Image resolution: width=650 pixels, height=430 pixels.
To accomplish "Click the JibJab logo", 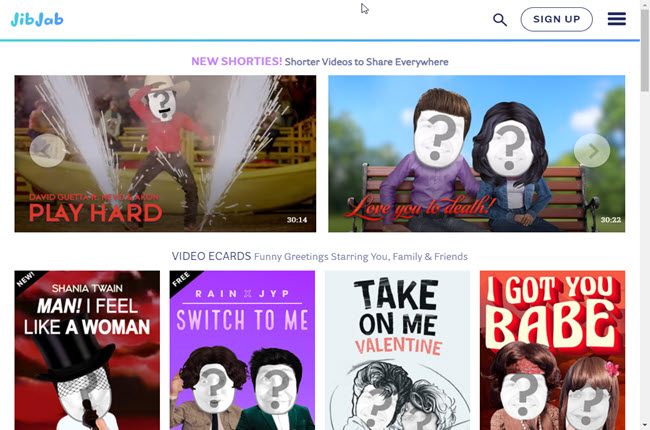I will [x=37, y=19].
